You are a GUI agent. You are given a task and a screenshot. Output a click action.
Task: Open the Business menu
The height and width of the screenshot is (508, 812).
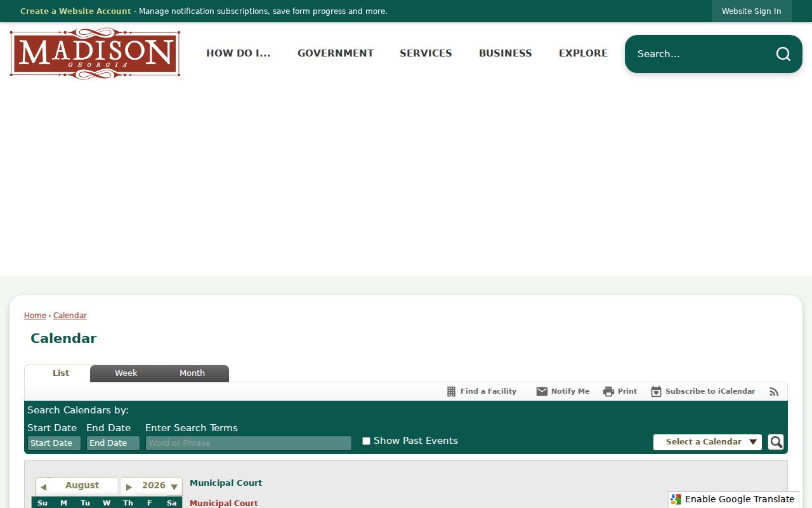pos(506,53)
